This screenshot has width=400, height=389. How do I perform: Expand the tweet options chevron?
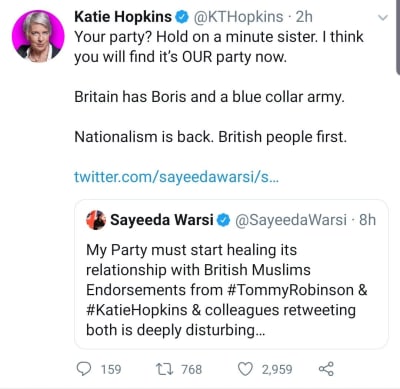384,17
